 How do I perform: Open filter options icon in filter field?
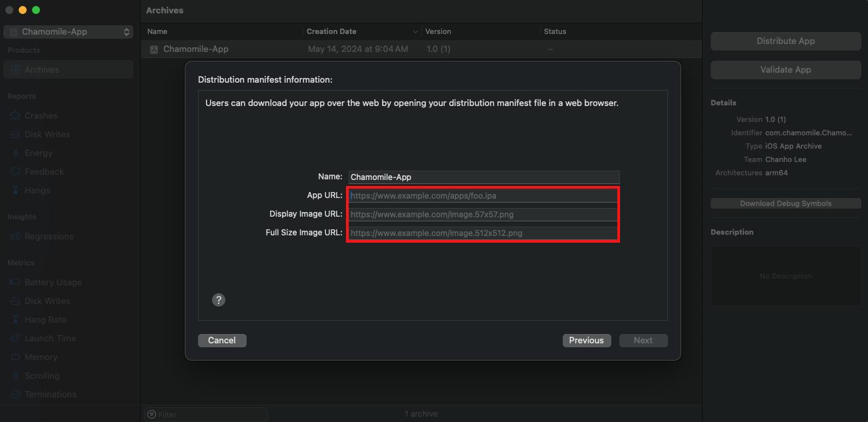(151, 414)
